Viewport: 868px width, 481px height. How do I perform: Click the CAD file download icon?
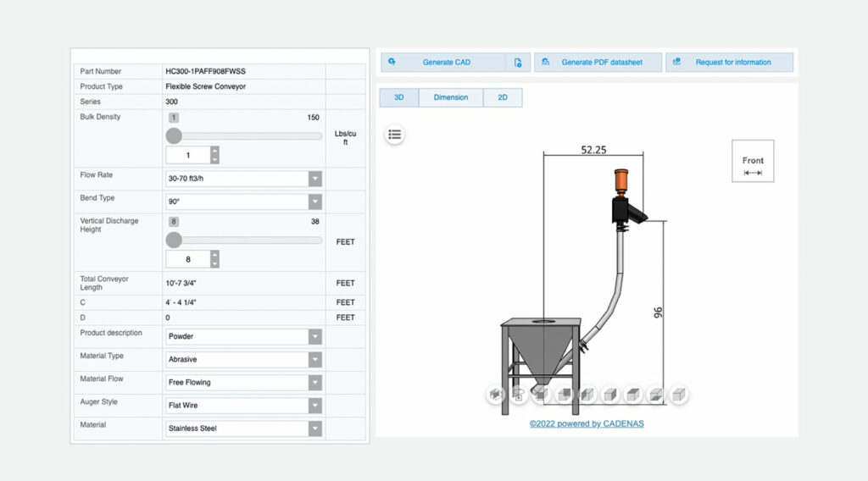pos(518,63)
